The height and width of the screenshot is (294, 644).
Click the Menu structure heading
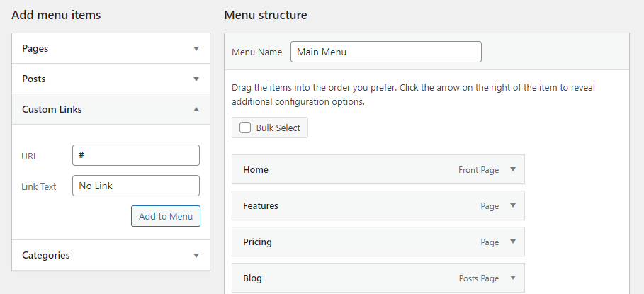click(x=265, y=15)
